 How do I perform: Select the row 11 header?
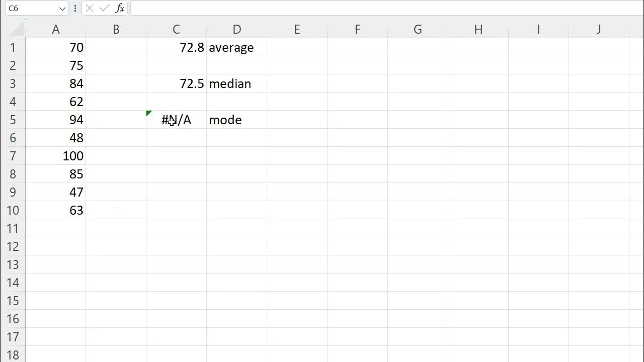pyautogui.click(x=13, y=228)
